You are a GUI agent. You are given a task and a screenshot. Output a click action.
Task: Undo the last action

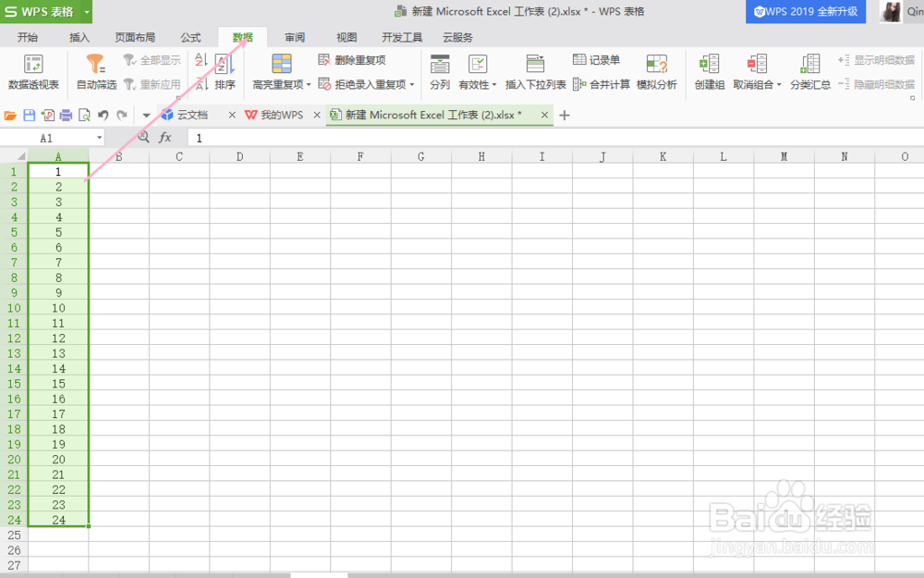point(103,115)
